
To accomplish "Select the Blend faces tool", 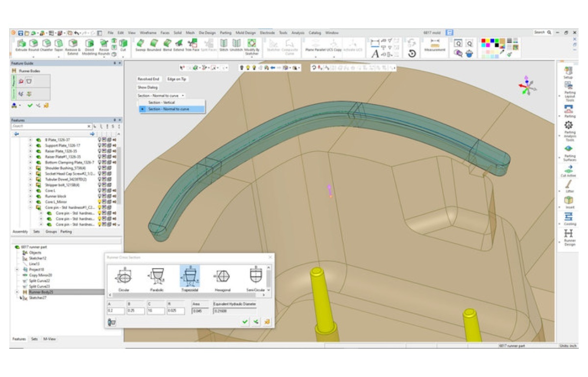I will tap(167, 46).
